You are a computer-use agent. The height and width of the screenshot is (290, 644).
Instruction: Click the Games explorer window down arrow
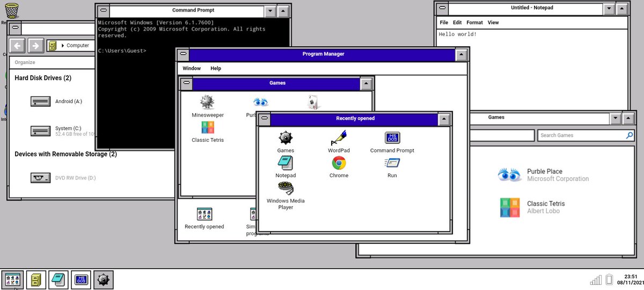(x=615, y=118)
